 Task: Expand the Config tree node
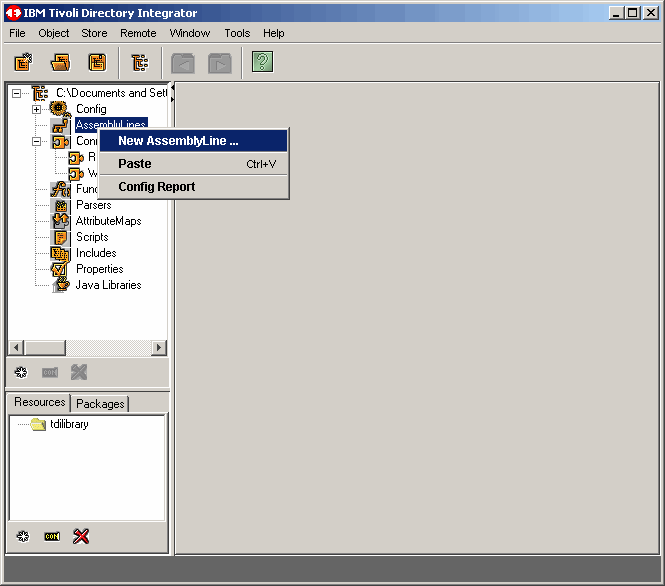[x=37, y=109]
